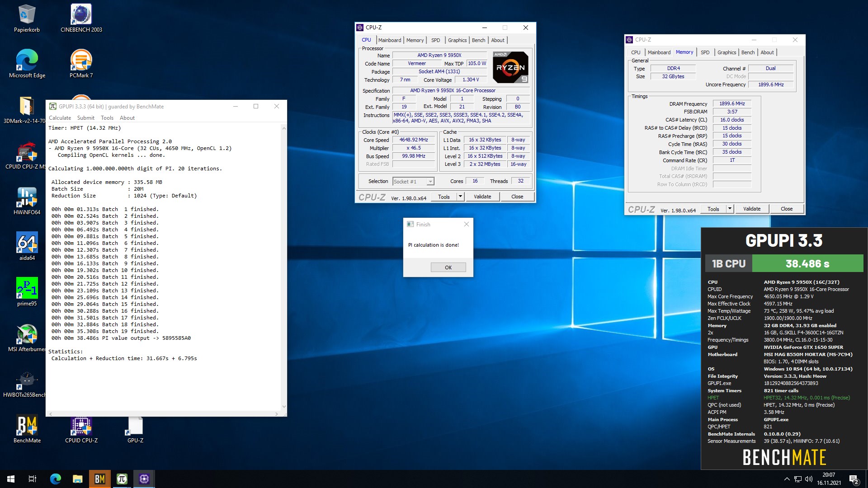Open the GPU-Z desktop shortcut

click(135, 429)
